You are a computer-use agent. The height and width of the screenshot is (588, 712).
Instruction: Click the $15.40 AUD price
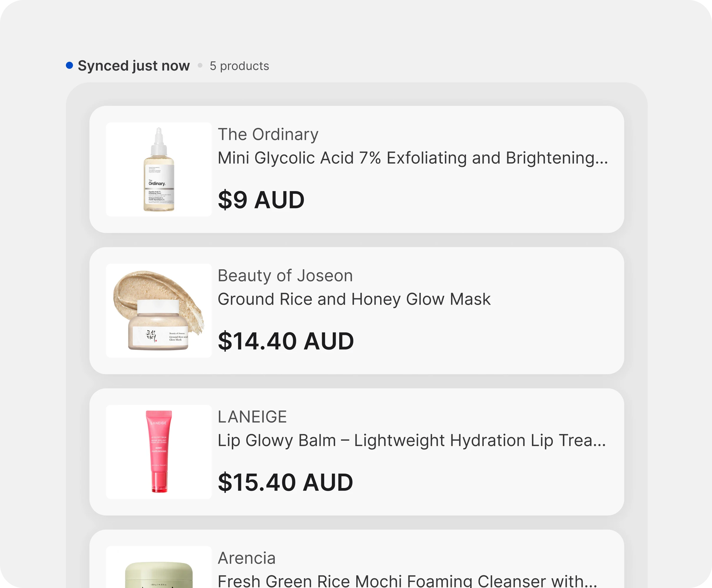[x=286, y=482]
